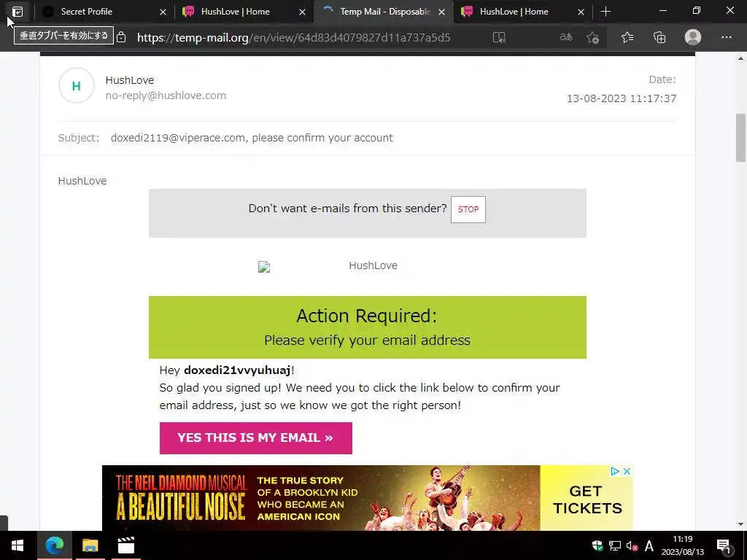747x560 pixels.
Task: Click the HushLove sender avatar H
Action: click(76, 86)
